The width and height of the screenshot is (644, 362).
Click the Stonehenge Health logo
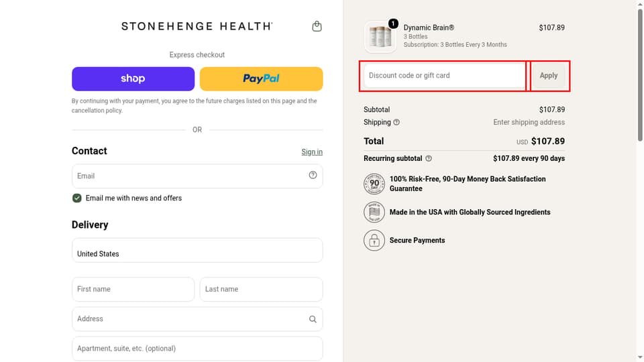[x=197, y=26]
